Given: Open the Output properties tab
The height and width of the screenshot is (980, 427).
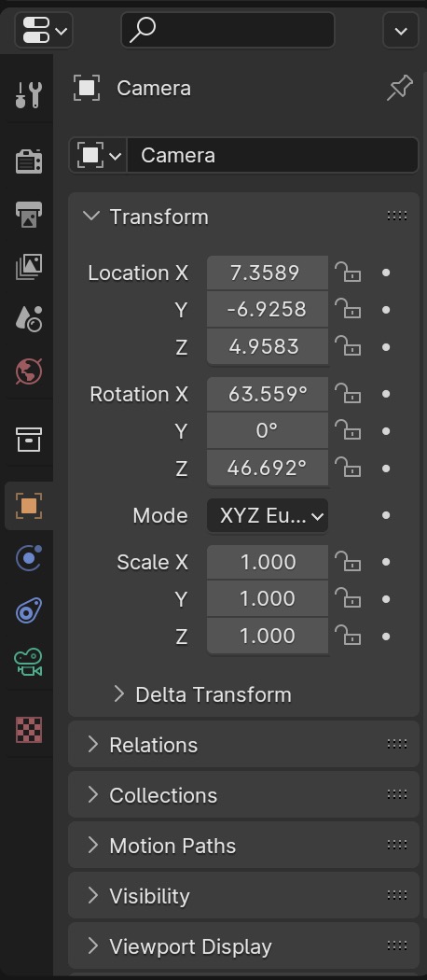Looking at the screenshot, I should (28, 214).
